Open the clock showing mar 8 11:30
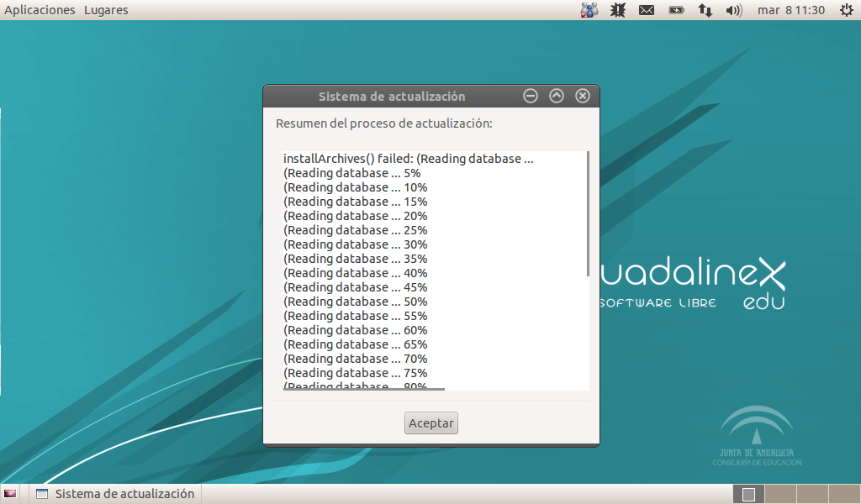The image size is (861, 504). pos(791,10)
